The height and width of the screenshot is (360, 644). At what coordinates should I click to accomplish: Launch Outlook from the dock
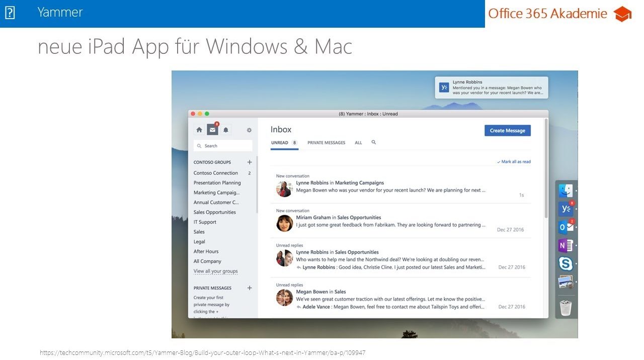(566, 227)
